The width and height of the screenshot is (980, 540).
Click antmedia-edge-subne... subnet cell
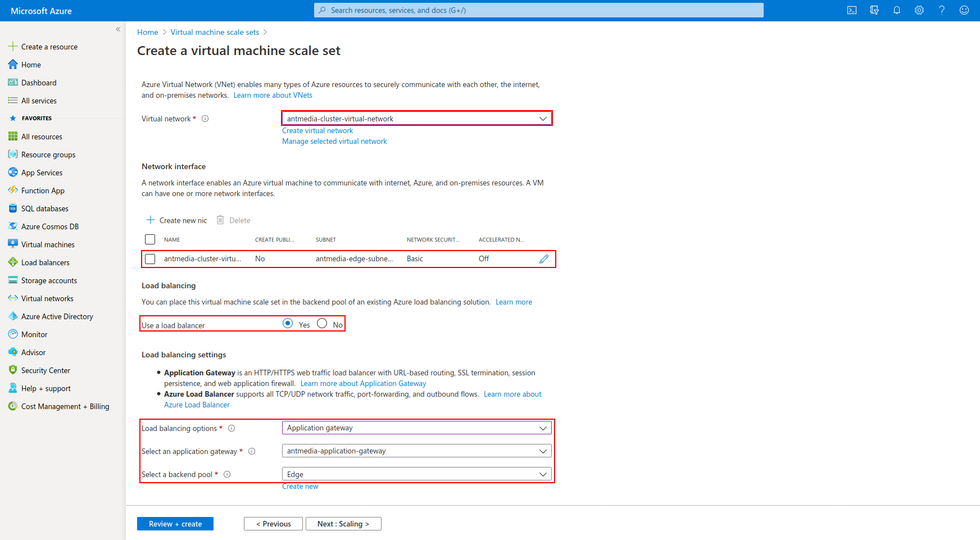pyautogui.click(x=354, y=259)
